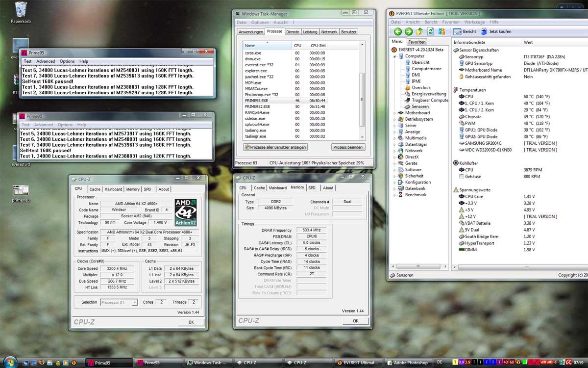Open the primeneu desktop shortcut

21,190
